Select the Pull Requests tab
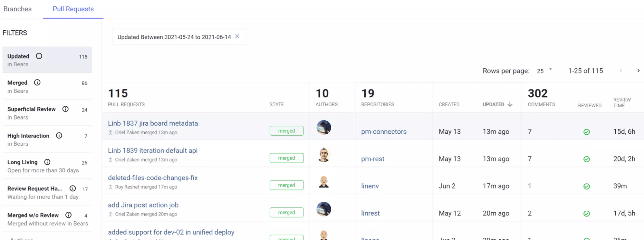The width and height of the screenshot is (644, 240). [x=73, y=9]
